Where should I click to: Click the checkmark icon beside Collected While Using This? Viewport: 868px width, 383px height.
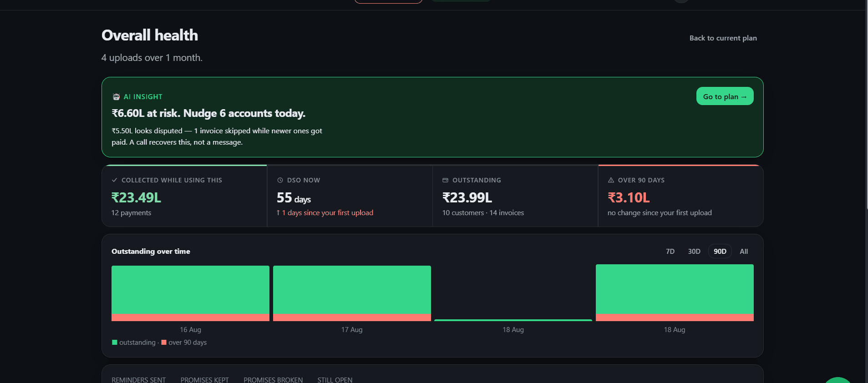pos(115,180)
